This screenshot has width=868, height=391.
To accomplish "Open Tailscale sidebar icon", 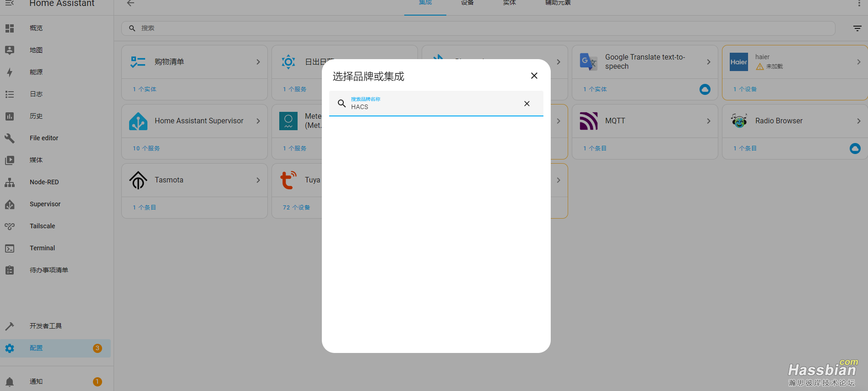I will 10,226.
